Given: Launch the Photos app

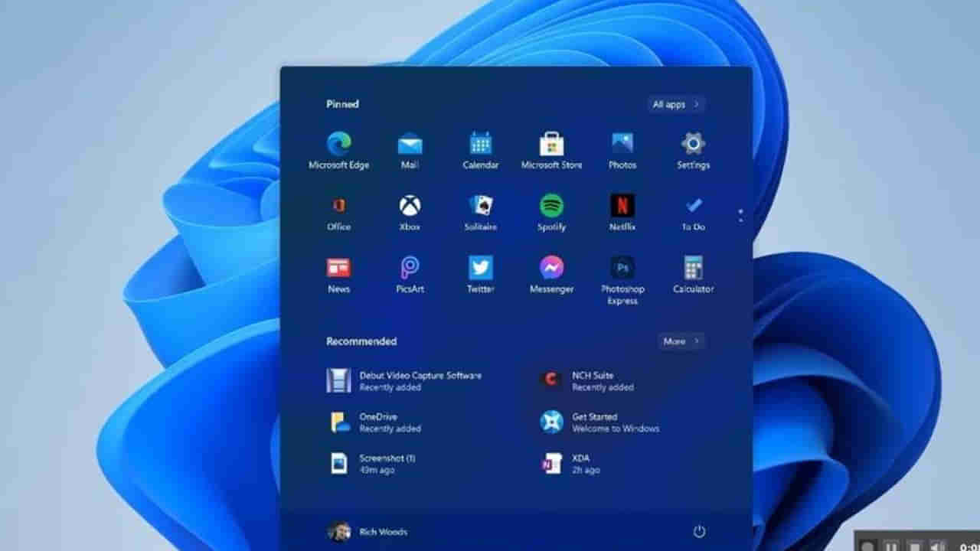Looking at the screenshot, I should (x=622, y=151).
